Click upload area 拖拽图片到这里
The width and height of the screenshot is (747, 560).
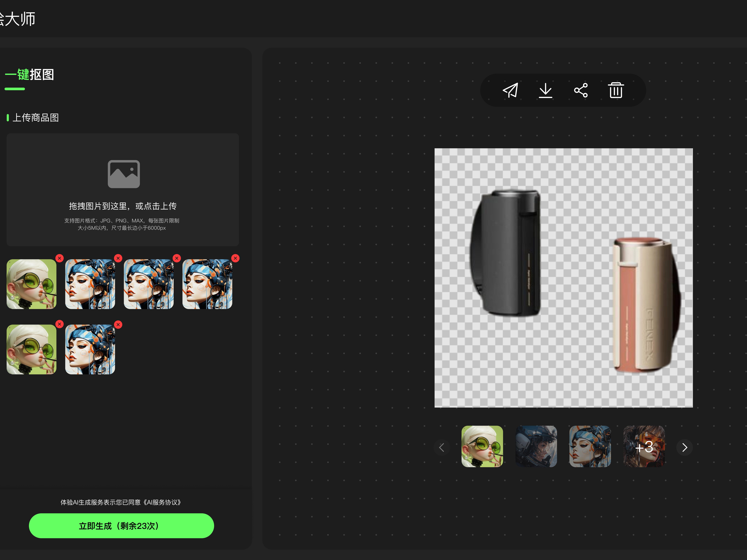click(x=123, y=189)
